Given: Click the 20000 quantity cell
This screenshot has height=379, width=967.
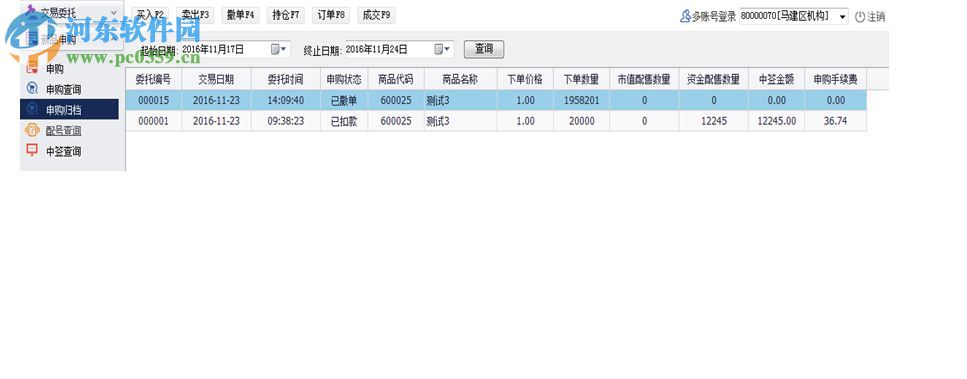Looking at the screenshot, I should pos(582,121).
